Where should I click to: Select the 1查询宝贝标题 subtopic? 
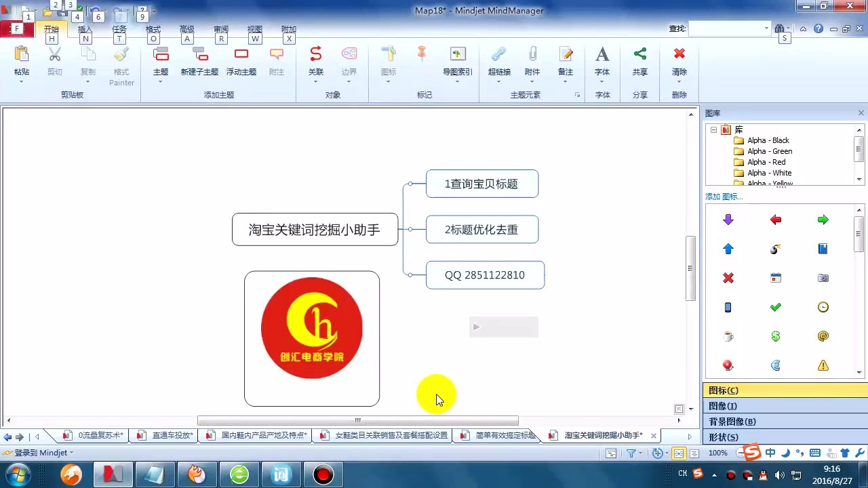(x=482, y=184)
